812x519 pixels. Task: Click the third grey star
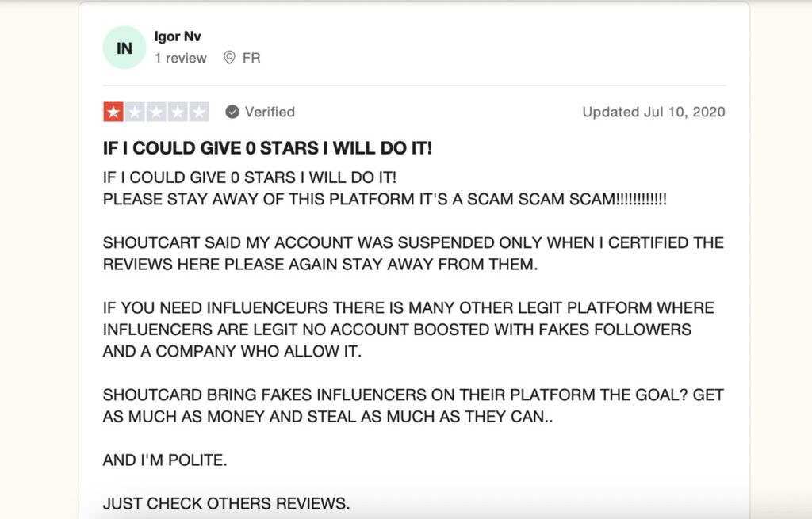[156, 112]
